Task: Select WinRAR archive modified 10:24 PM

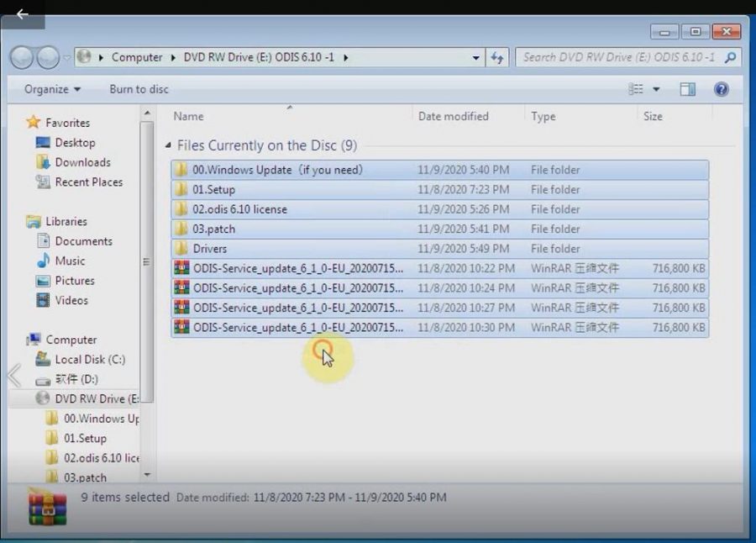Action: click(x=439, y=288)
